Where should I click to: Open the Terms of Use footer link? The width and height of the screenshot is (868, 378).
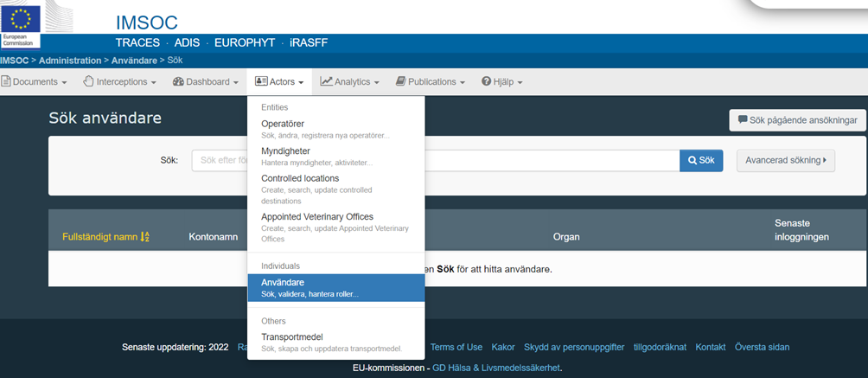click(456, 347)
